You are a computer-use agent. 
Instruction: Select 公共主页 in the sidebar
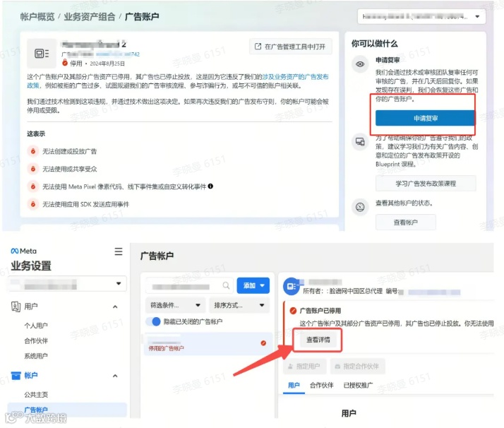coord(36,395)
